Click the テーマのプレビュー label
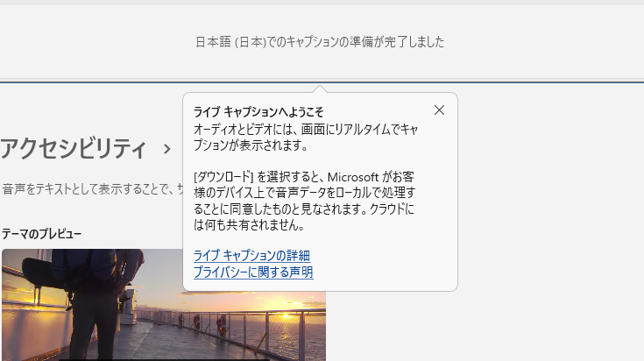The width and height of the screenshot is (644, 361). click(42, 234)
